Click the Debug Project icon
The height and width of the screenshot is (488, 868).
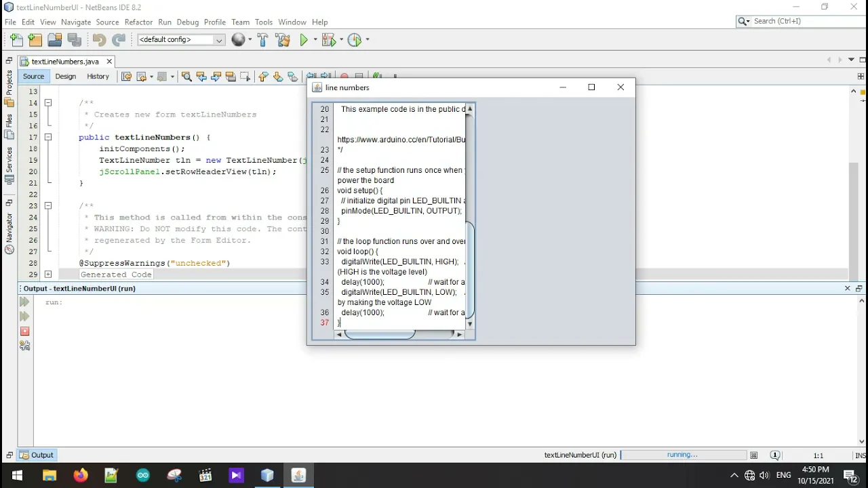click(x=329, y=40)
